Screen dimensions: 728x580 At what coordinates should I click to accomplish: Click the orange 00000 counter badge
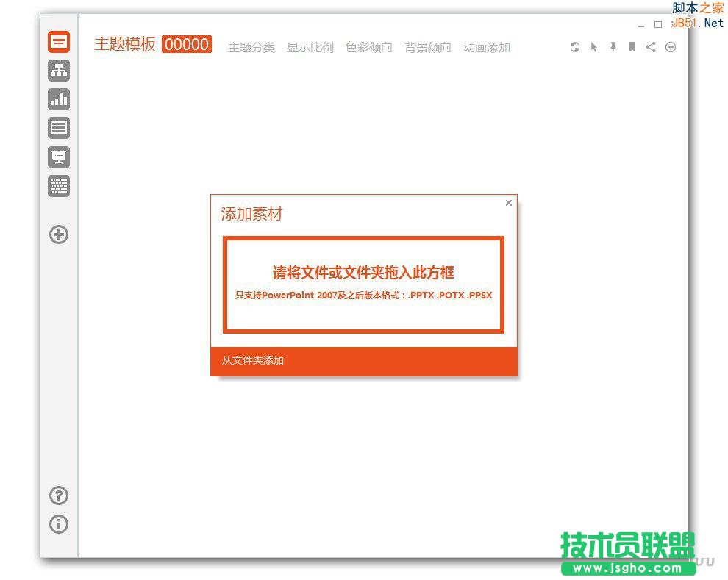pos(187,45)
